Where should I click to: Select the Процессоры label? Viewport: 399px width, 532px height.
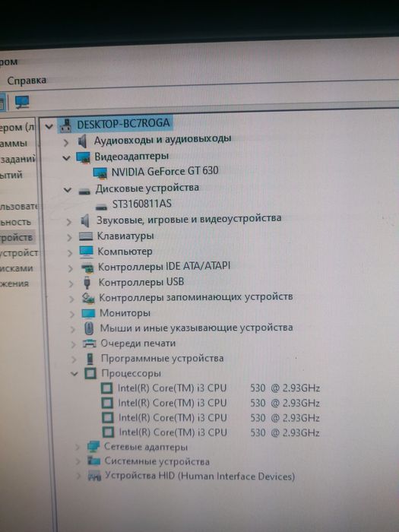click(x=131, y=374)
